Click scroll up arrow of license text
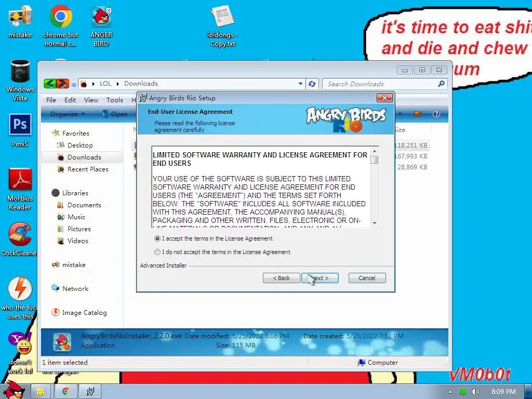This screenshot has width=532, height=399. click(x=374, y=151)
